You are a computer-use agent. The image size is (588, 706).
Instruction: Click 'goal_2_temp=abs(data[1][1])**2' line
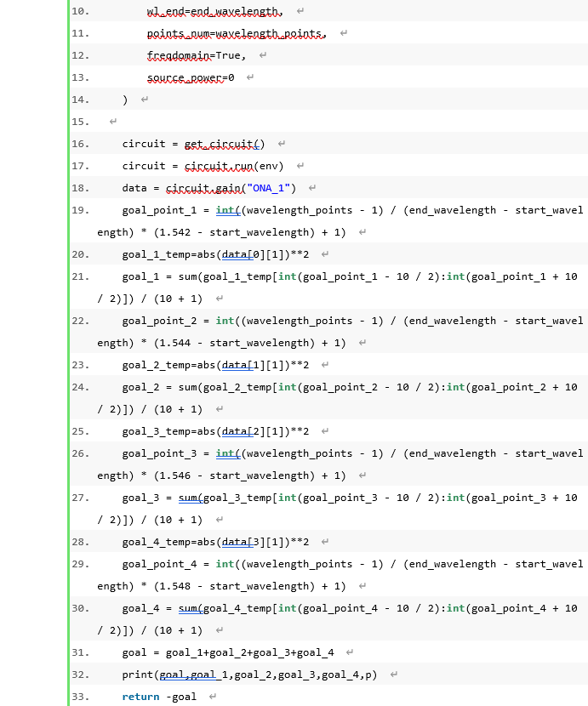click(215, 365)
